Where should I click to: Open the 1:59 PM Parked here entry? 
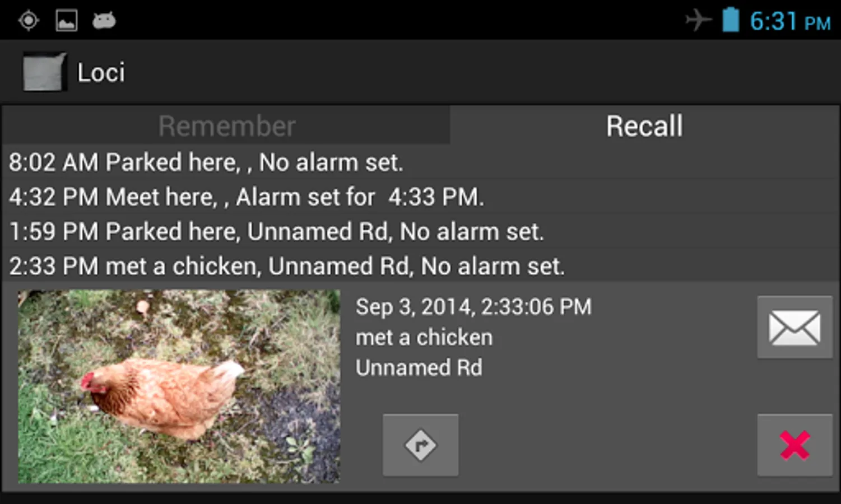click(x=420, y=231)
